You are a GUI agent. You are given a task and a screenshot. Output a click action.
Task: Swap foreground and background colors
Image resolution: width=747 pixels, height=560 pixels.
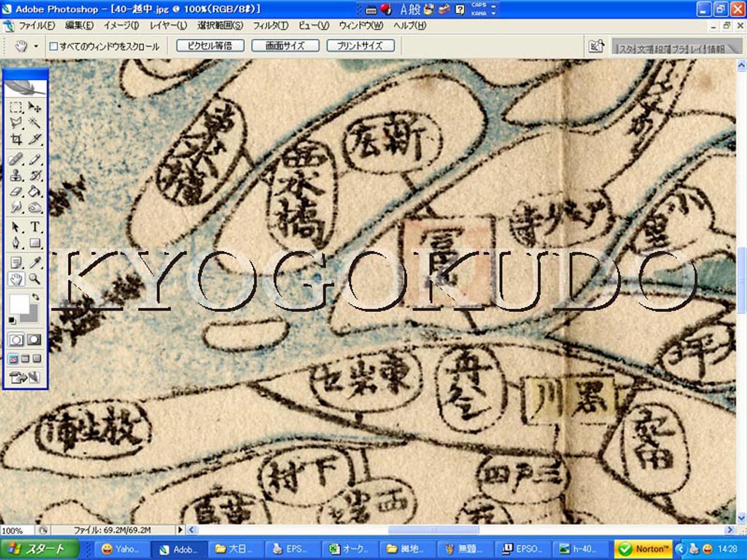36,297
